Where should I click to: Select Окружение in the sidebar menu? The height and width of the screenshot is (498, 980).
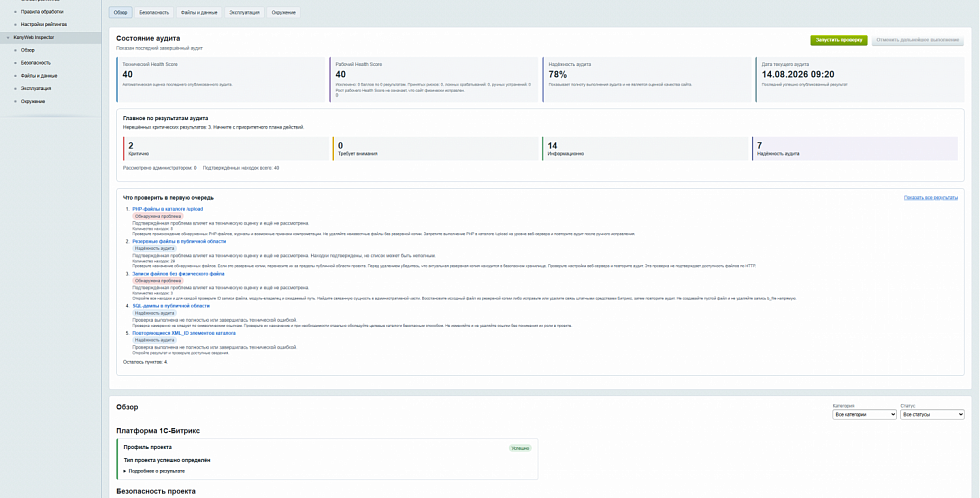(x=32, y=101)
